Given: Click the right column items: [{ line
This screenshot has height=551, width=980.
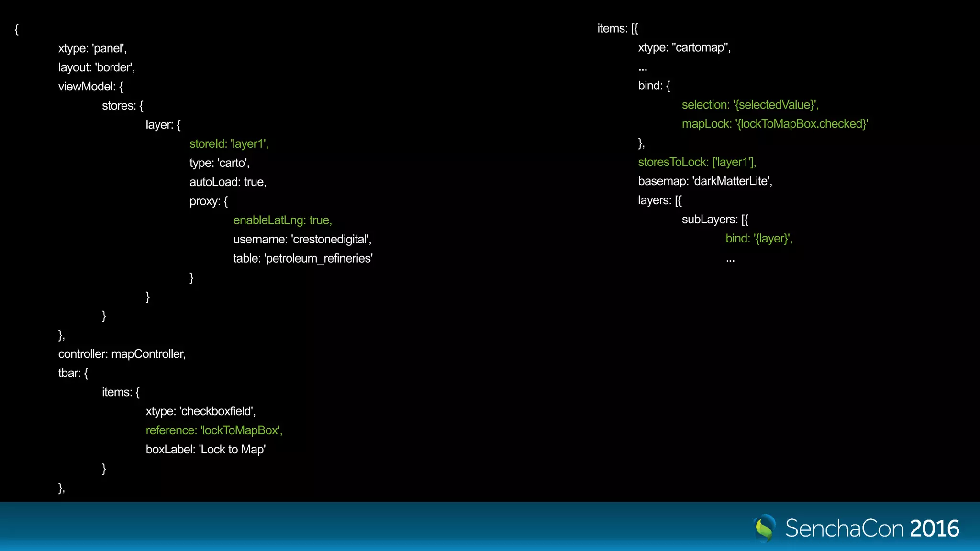Looking at the screenshot, I should (x=617, y=29).
